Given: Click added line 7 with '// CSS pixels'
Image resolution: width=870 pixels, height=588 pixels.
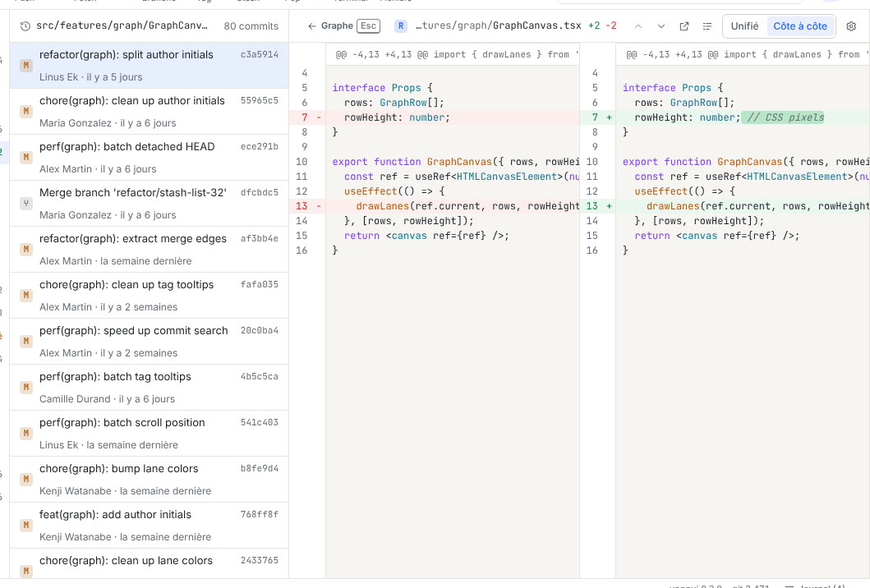Looking at the screenshot, I should pyautogui.click(x=725, y=117).
